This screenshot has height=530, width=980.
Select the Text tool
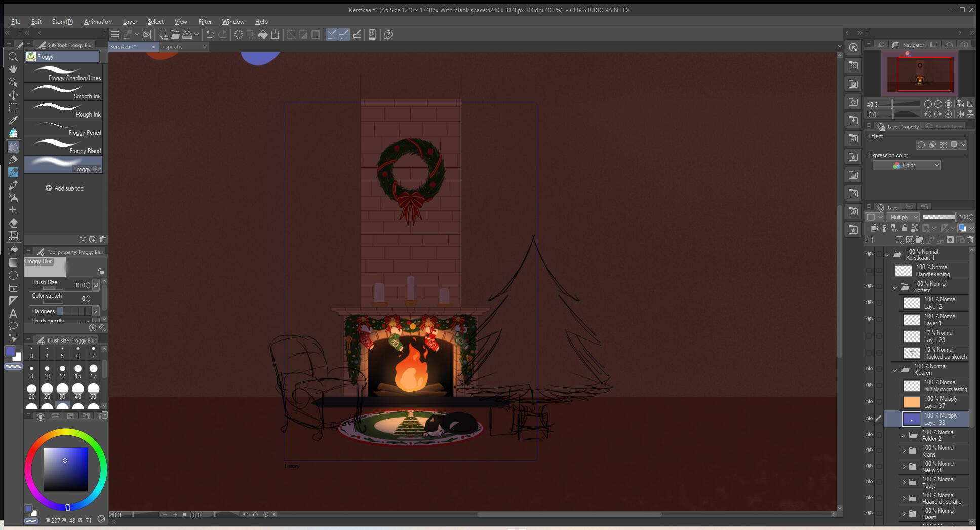point(13,313)
